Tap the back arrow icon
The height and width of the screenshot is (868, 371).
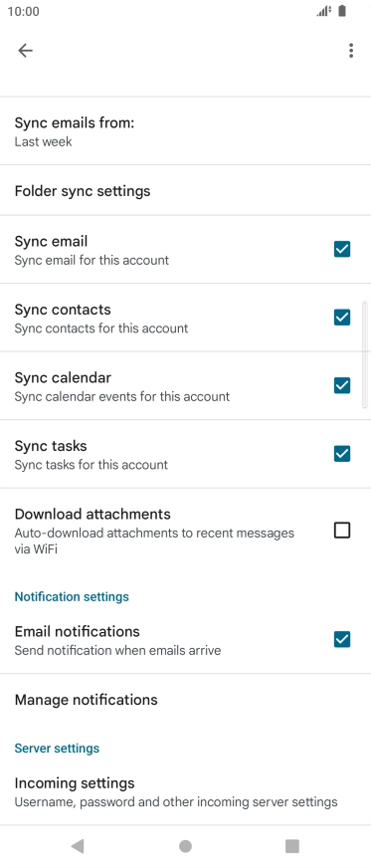26,51
